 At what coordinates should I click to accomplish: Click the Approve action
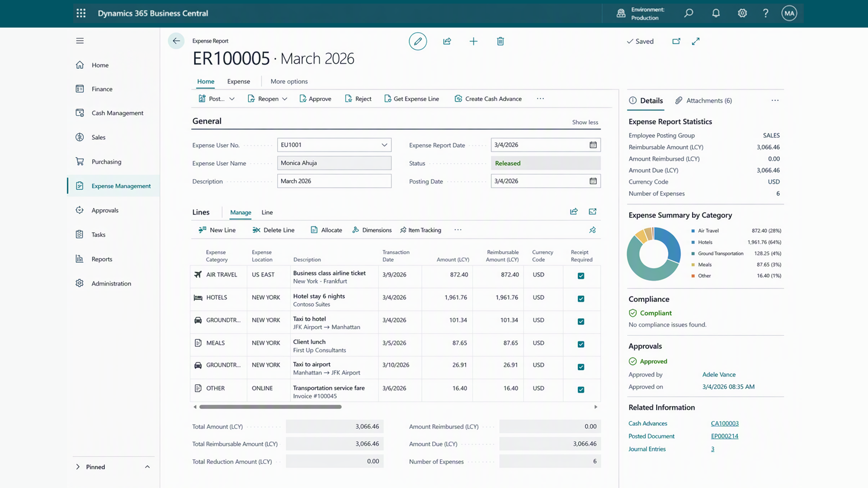point(315,99)
